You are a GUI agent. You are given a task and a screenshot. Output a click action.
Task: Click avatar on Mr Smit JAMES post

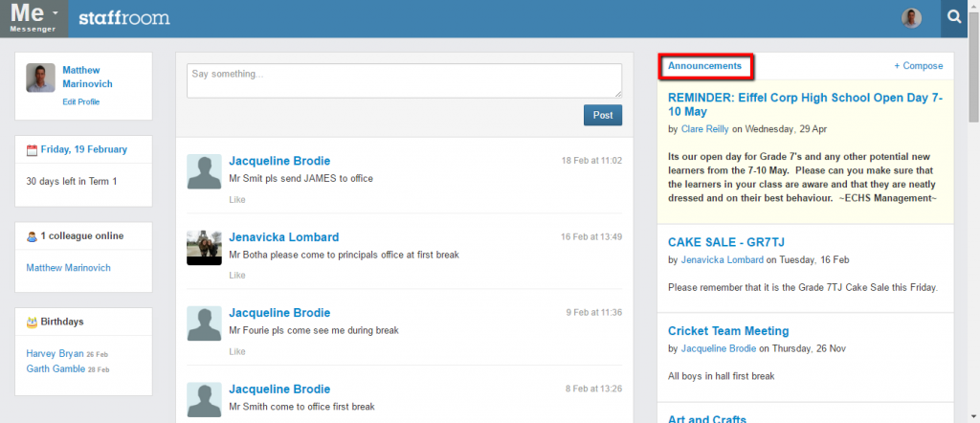tap(205, 171)
